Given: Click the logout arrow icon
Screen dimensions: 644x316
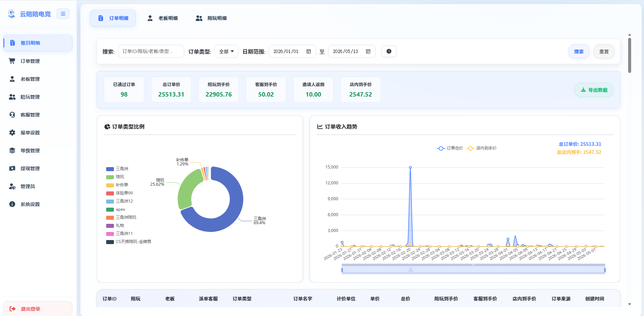Looking at the screenshot, I should pyautogui.click(x=13, y=309).
